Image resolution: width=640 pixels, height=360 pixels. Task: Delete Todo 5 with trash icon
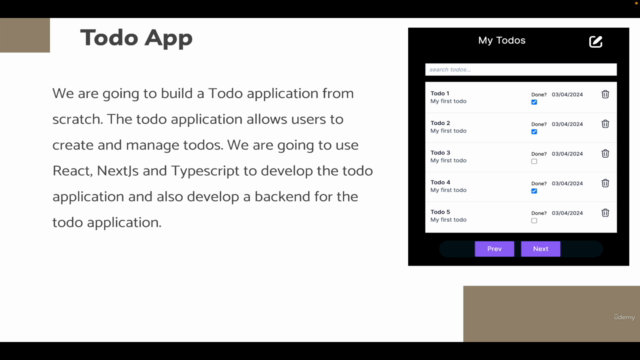605,213
